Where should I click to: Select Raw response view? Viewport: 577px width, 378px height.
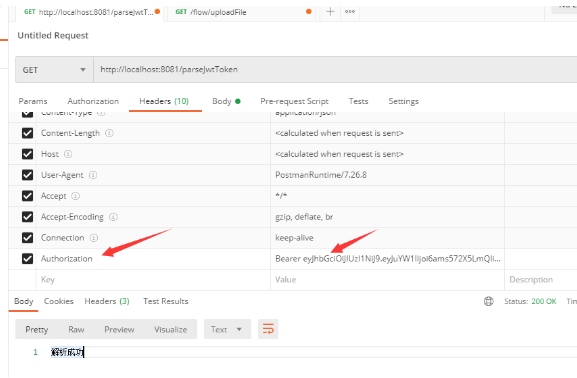point(76,329)
